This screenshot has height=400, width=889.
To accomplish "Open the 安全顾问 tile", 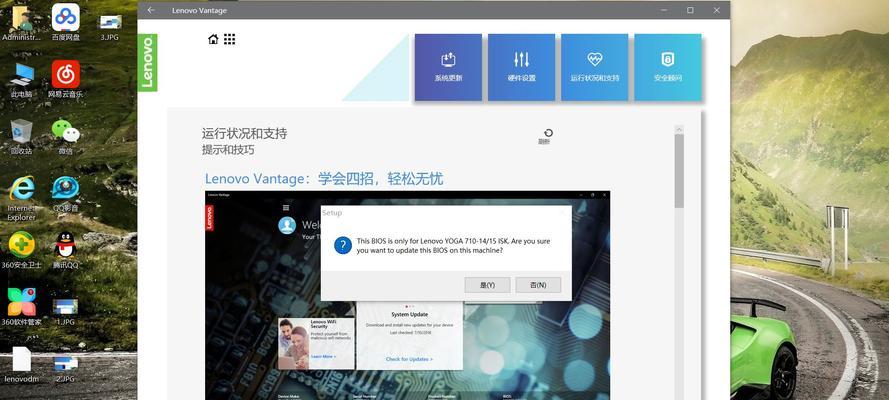I will (667, 67).
